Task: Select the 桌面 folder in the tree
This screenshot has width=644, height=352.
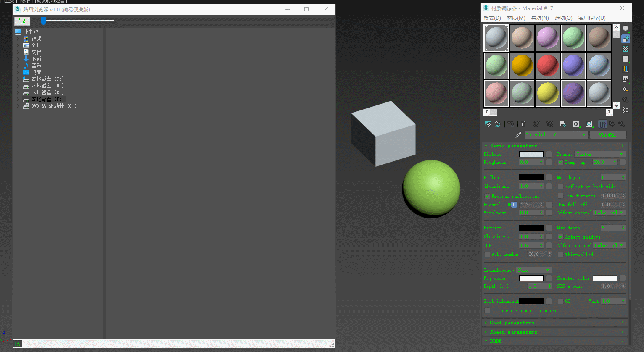Action: [36, 72]
